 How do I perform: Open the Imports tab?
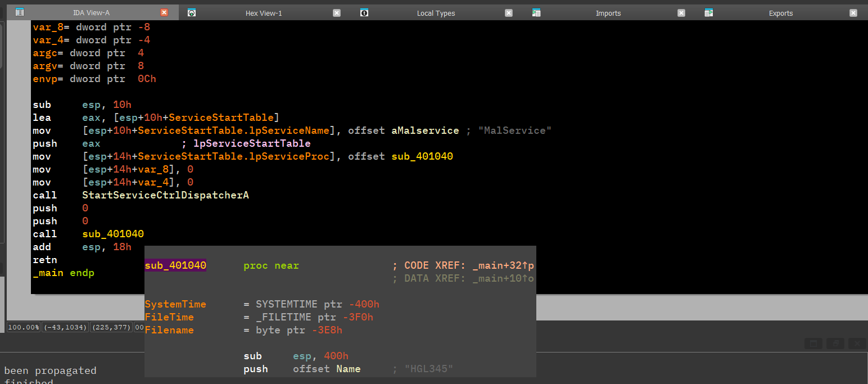608,13
